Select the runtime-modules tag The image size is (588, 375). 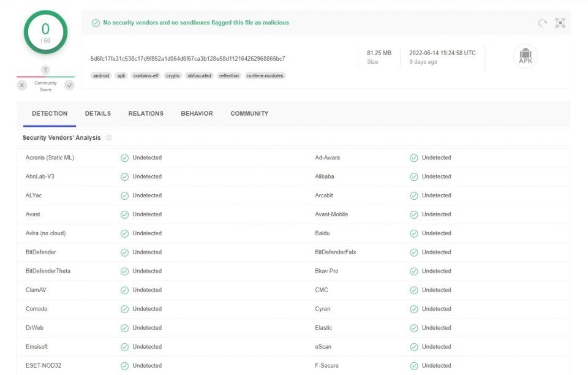[x=265, y=76]
